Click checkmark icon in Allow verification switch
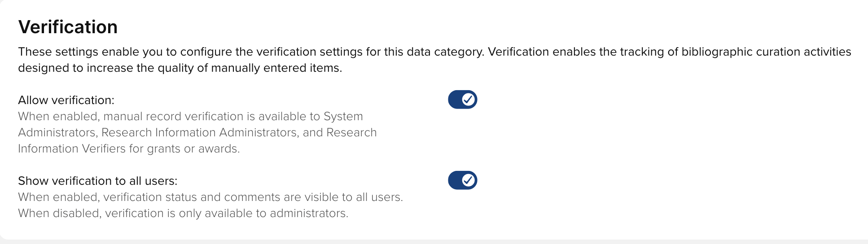 469,100
